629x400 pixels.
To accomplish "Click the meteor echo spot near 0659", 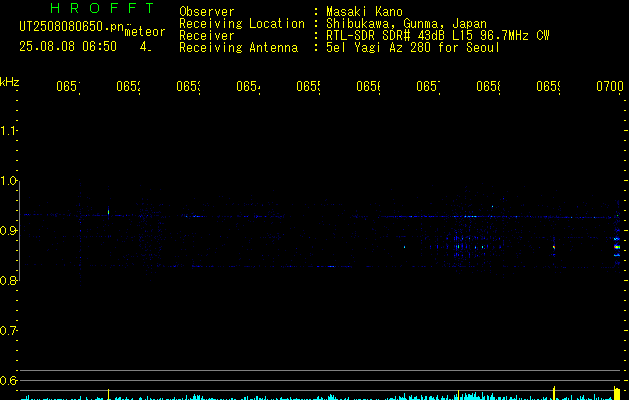I will point(554,247).
